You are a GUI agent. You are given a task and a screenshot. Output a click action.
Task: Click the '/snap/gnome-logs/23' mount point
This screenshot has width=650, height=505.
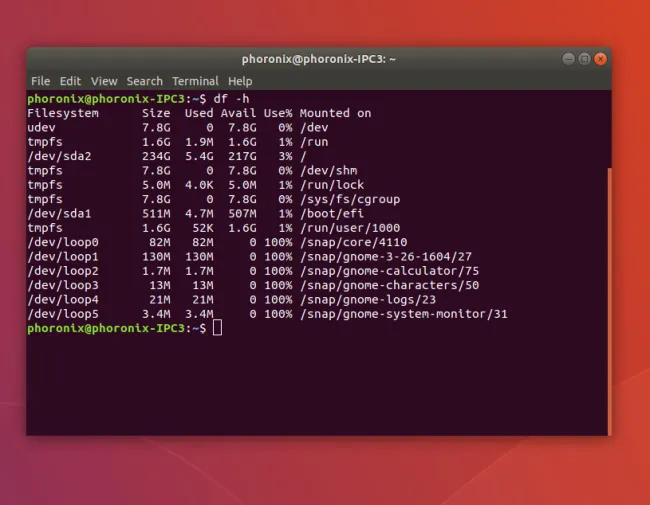click(368, 300)
